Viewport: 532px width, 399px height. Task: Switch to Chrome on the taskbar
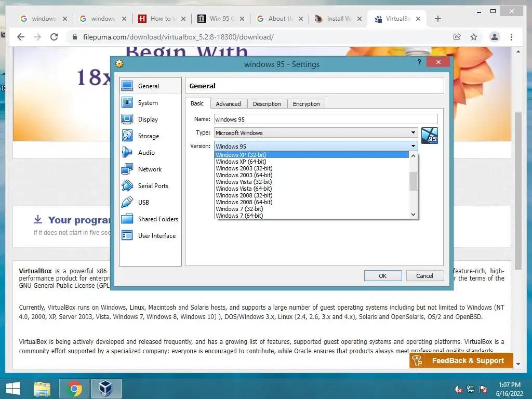(x=74, y=389)
